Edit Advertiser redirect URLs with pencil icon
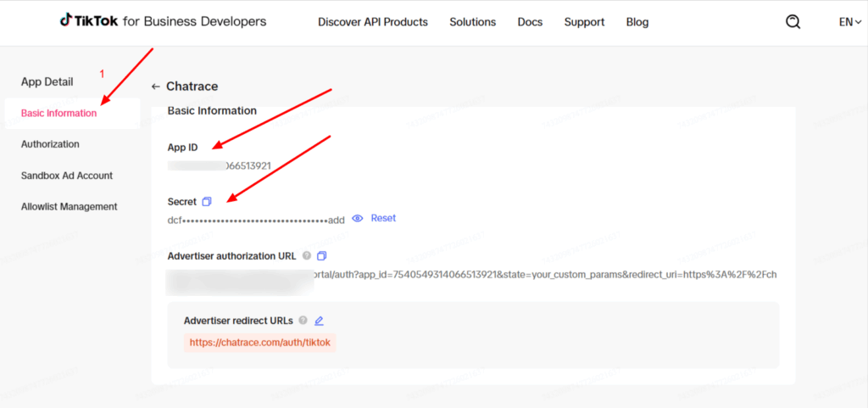Screen dimensions: 868x408 (319, 321)
